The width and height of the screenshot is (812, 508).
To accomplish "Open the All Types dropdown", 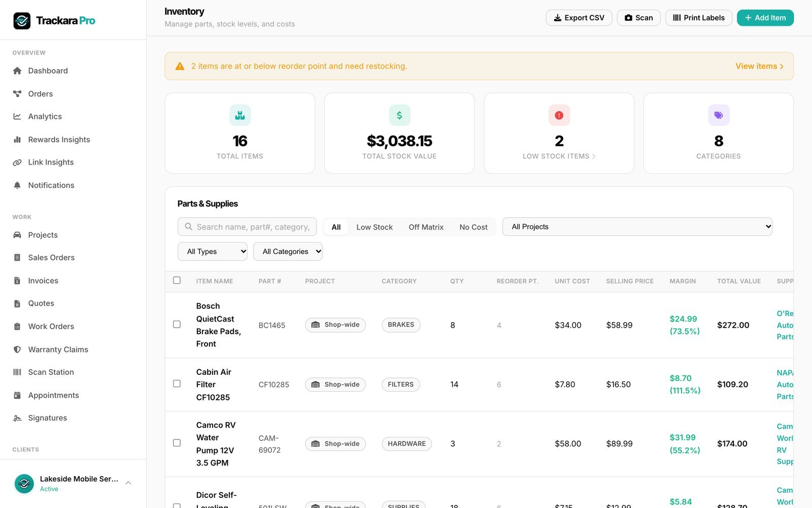I will pyautogui.click(x=213, y=251).
